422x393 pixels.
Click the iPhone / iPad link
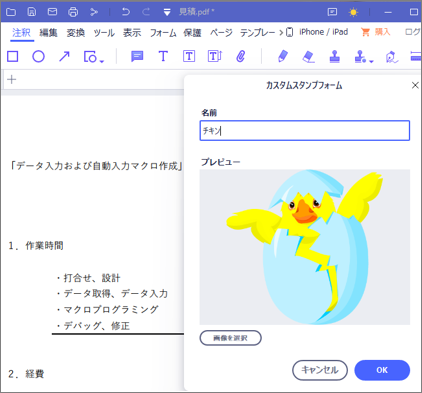(318, 32)
